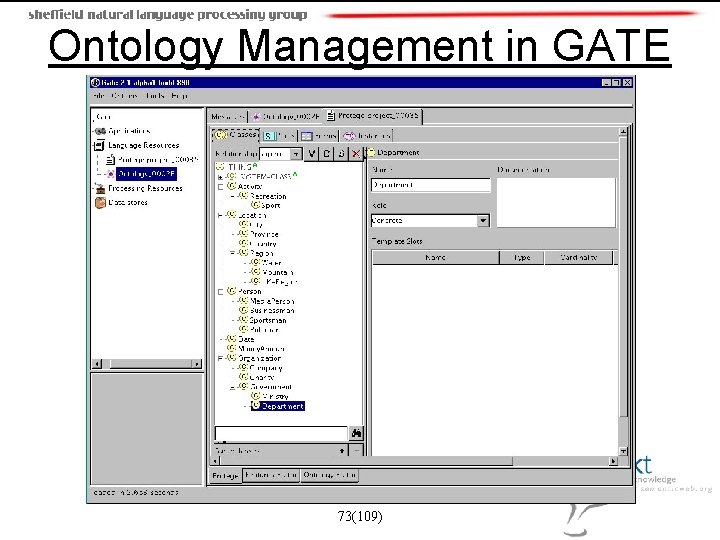Switch to the Messages tab
Screen dimensions: 720x540
[x=228, y=117]
